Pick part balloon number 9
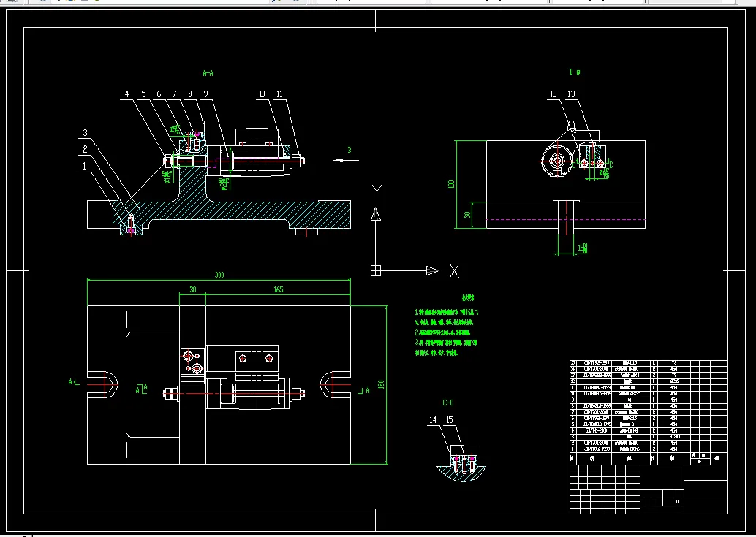 (206, 94)
